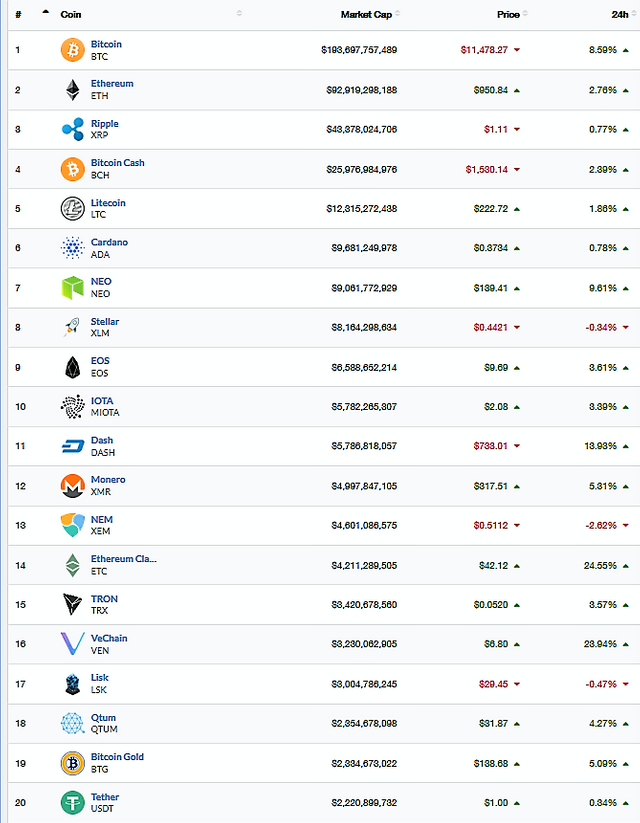Click Qtum price $31.87

point(493,723)
